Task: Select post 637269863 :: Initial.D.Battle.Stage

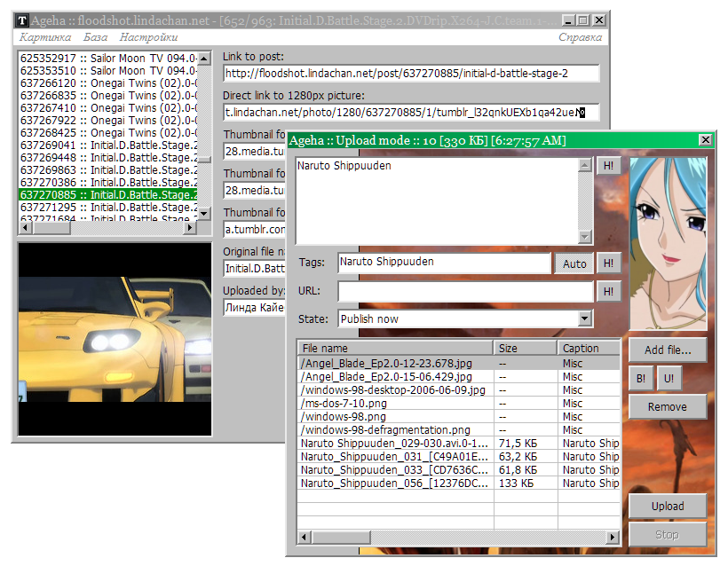Action: [x=108, y=170]
